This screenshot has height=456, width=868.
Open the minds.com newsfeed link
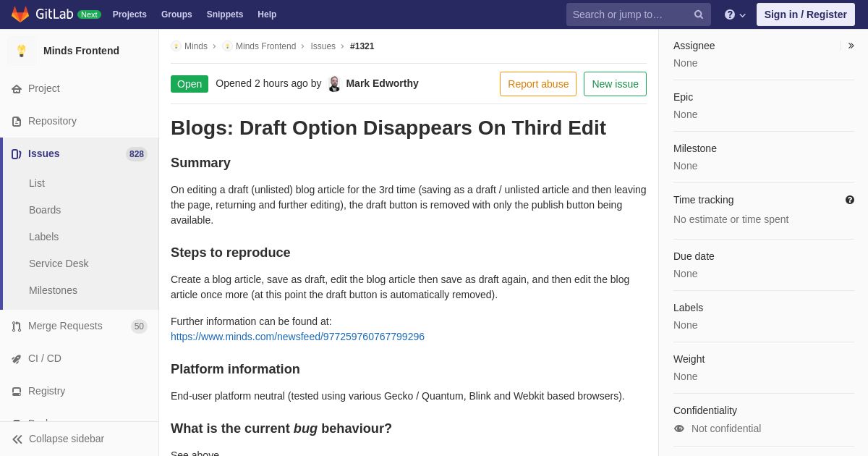tap(297, 337)
